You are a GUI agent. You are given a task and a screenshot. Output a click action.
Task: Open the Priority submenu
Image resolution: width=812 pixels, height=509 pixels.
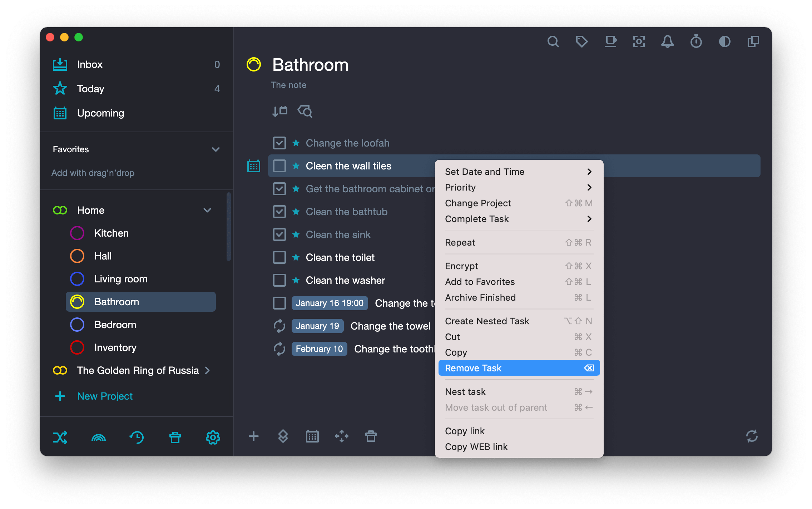point(519,187)
